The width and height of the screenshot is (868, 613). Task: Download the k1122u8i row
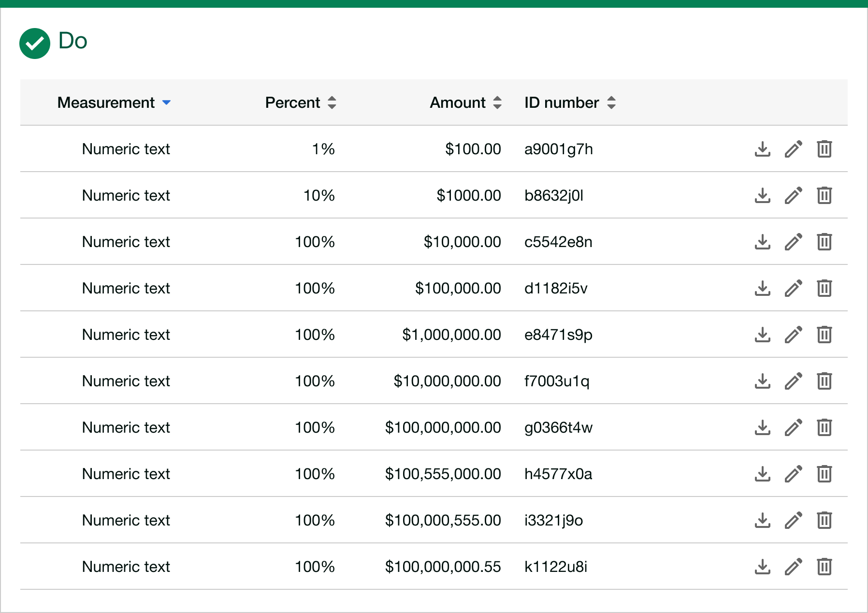tap(763, 567)
